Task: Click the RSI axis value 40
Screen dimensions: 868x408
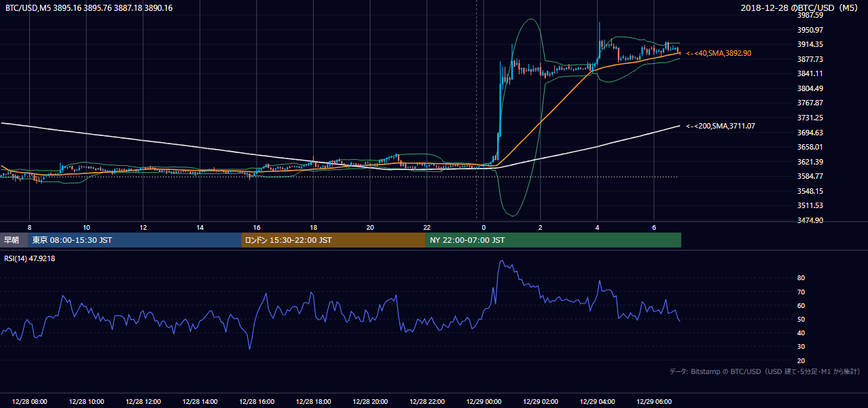Action: (x=801, y=333)
